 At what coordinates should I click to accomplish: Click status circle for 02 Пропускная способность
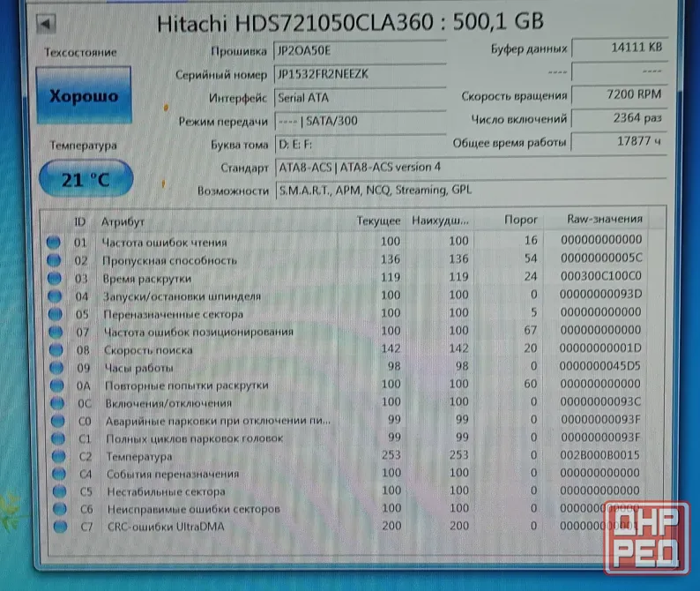point(54,260)
